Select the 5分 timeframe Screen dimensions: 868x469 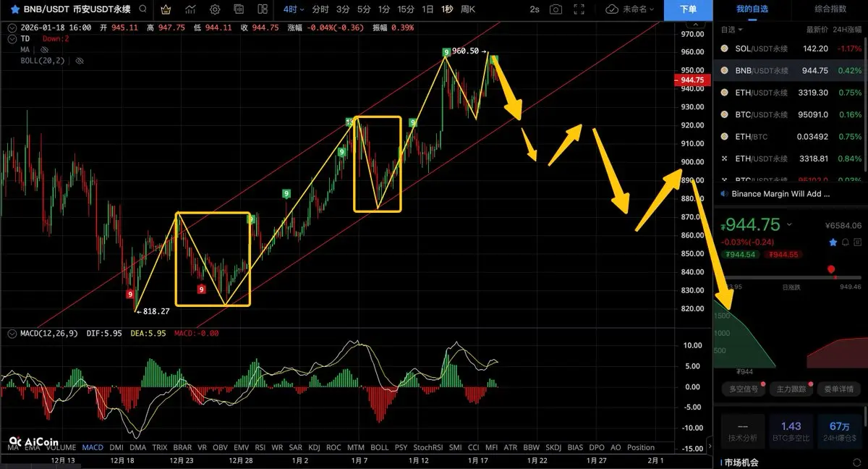(364, 9)
